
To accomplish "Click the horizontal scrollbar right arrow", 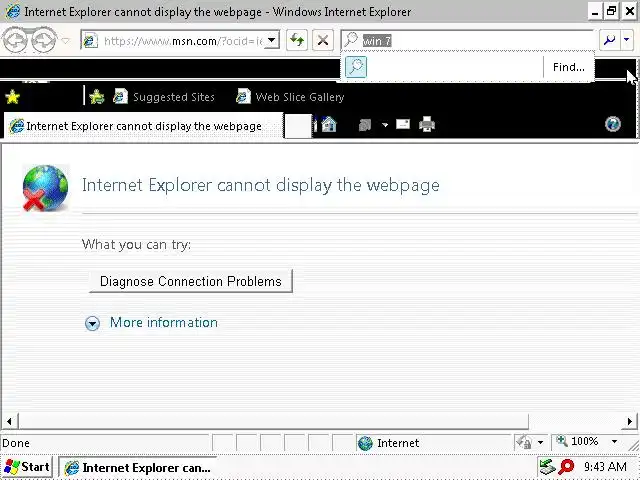I will (x=630, y=421).
